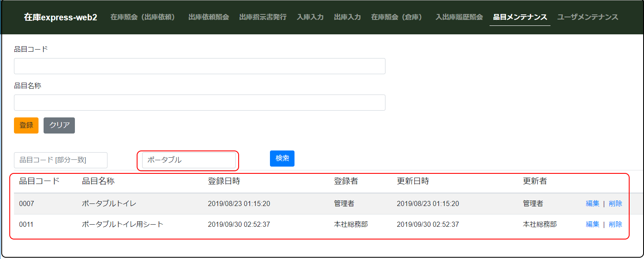644x259 pixels.
Task: Navigate to 出庫入力 page
Action: (x=347, y=17)
